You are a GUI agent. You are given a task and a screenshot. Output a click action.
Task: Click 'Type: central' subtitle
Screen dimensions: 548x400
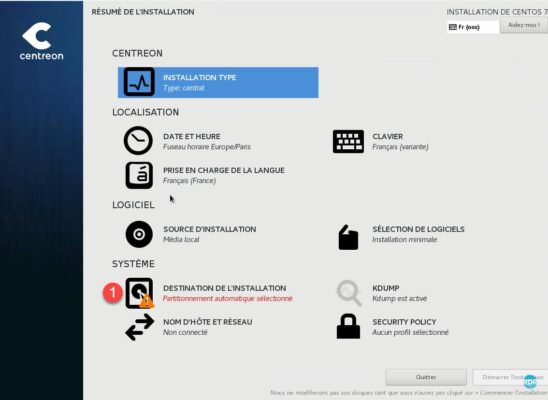[183, 88]
